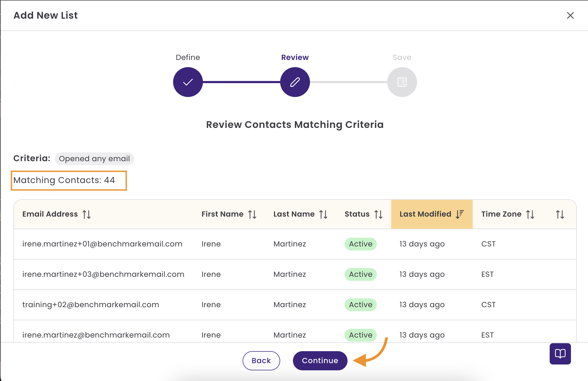Click the Define step checkmark circle
Image resolution: width=588 pixels, height=381 pixels.
click(x=188, y=82)
